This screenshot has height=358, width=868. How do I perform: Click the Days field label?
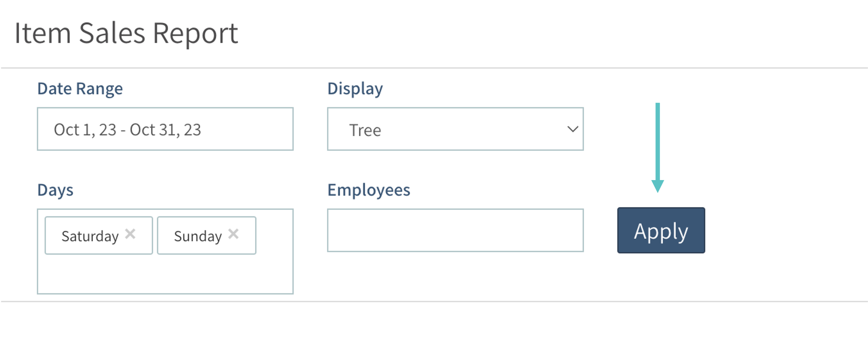(x=55, y=190)
